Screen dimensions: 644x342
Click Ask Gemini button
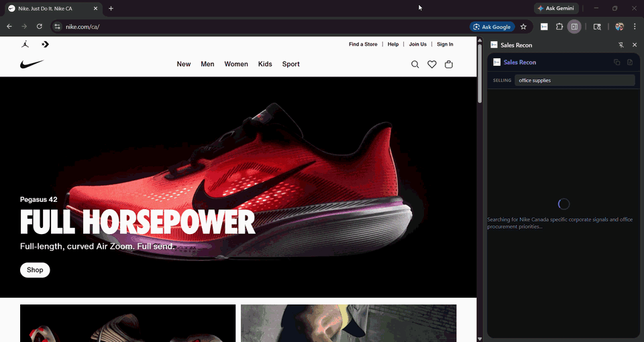pos(556,8)
